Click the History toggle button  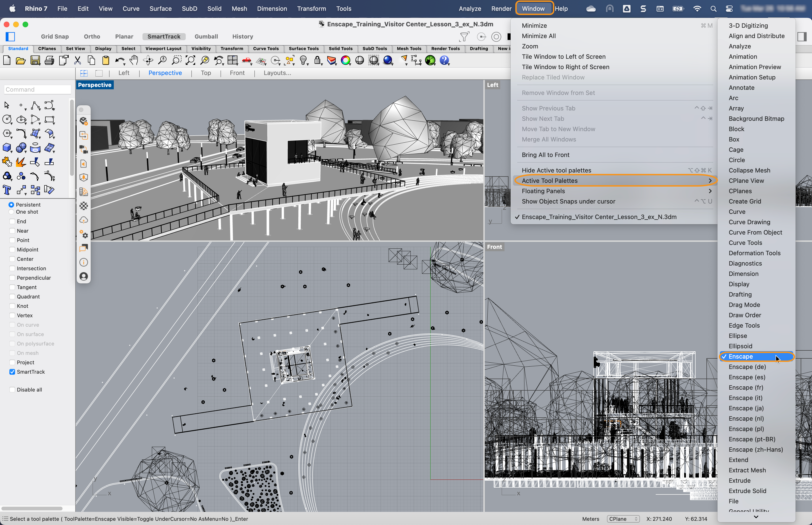[242, 36]
